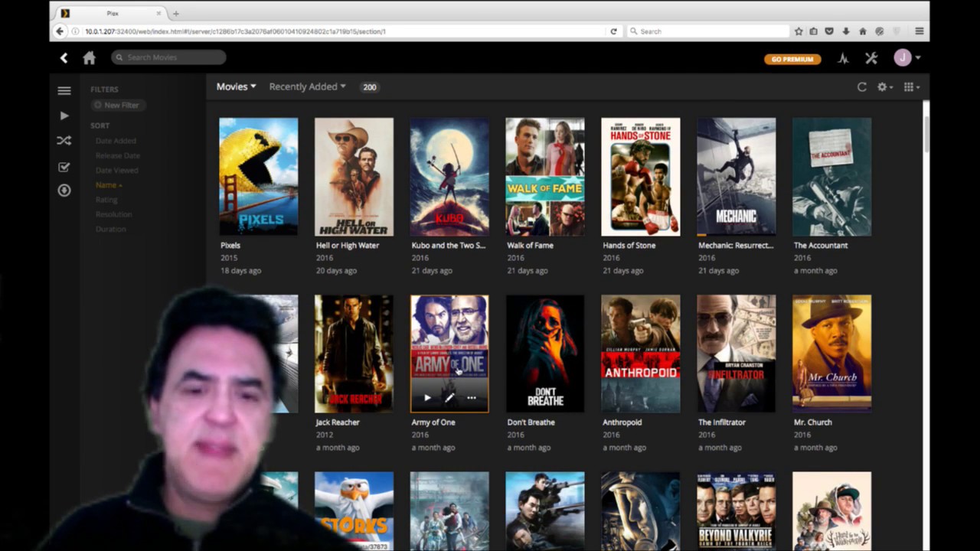This screenshot has width=980, height=551.
Task: Select the browser URL address bar
Action: point(345,31)
